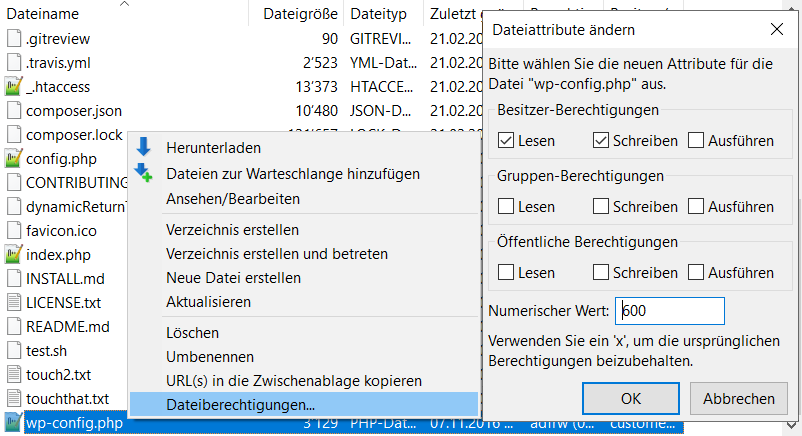The width and height of the screenshot is (802, 436).
Task: Click the wp-config.php file icon
Action: click(x=13, y=423)
